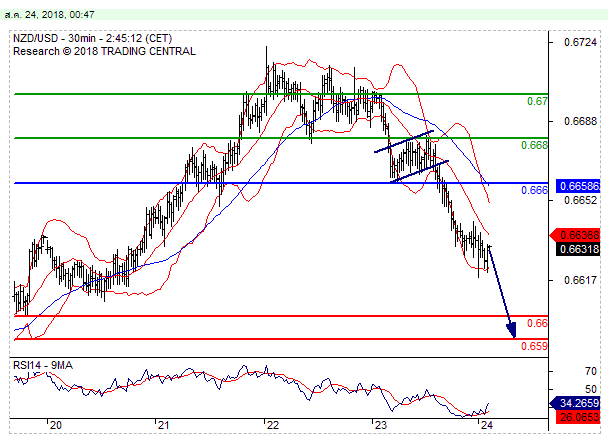608x443 pixels.
Task: Click the 0.6724 price axis label
Action: (580, 42)
